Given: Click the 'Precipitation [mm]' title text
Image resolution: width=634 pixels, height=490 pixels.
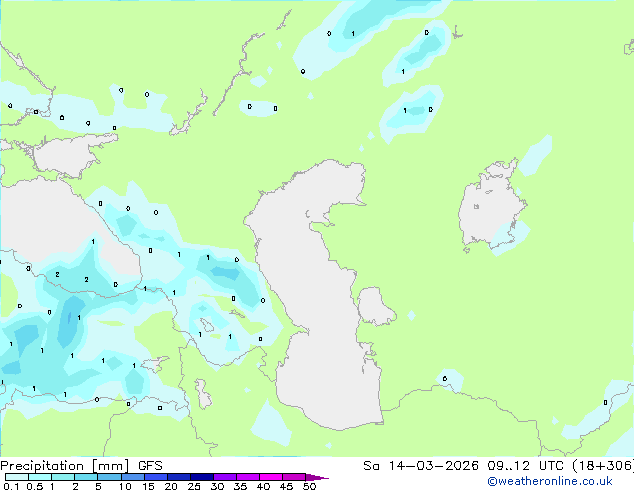Looking at the screenshot, I should [65, 466].
